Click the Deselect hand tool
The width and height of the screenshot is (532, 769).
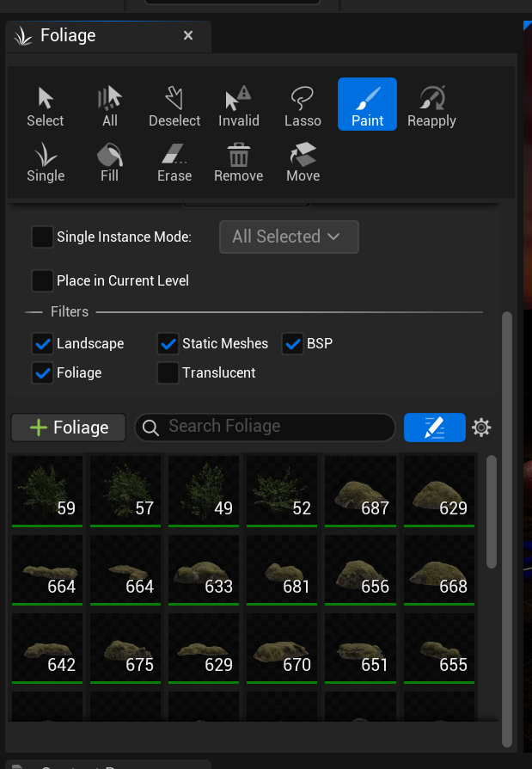pos(174,105)
